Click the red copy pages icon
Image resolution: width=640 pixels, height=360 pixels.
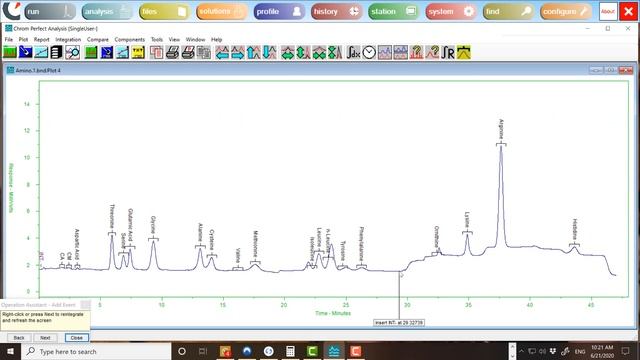point(157,53)
